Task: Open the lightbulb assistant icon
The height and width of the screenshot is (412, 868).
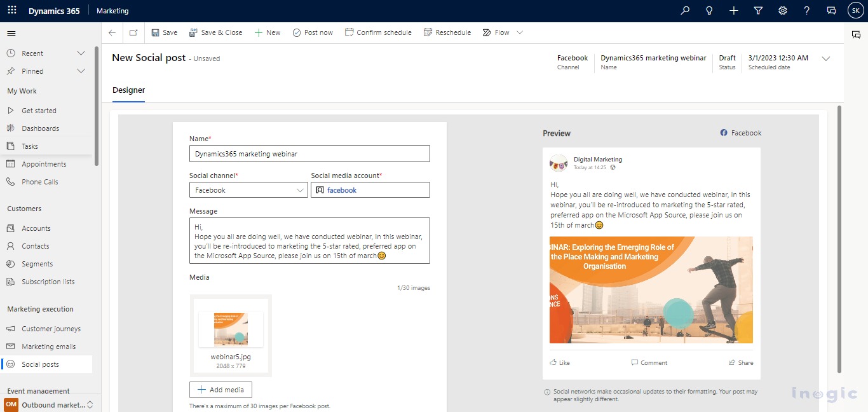Action: pos(709,11)
